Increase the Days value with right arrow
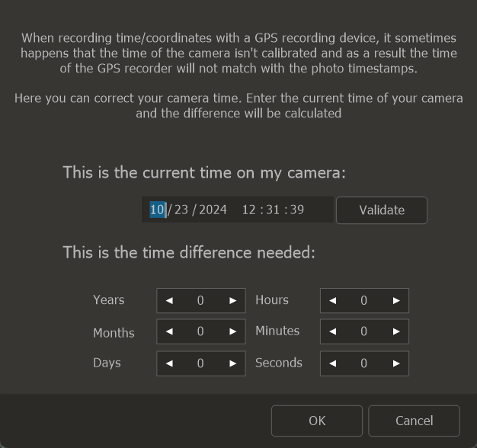 [x=232, y=363]
